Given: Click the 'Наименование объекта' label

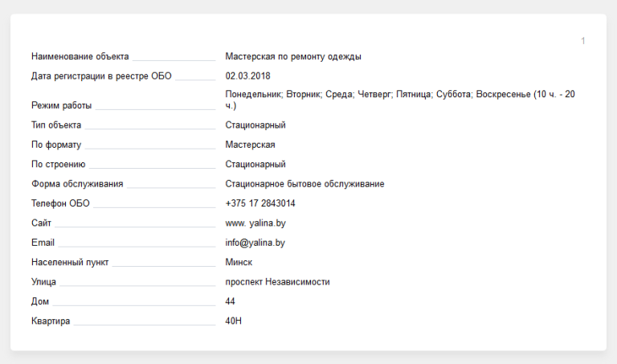Looking at the screenshot, I should [80, 57].
